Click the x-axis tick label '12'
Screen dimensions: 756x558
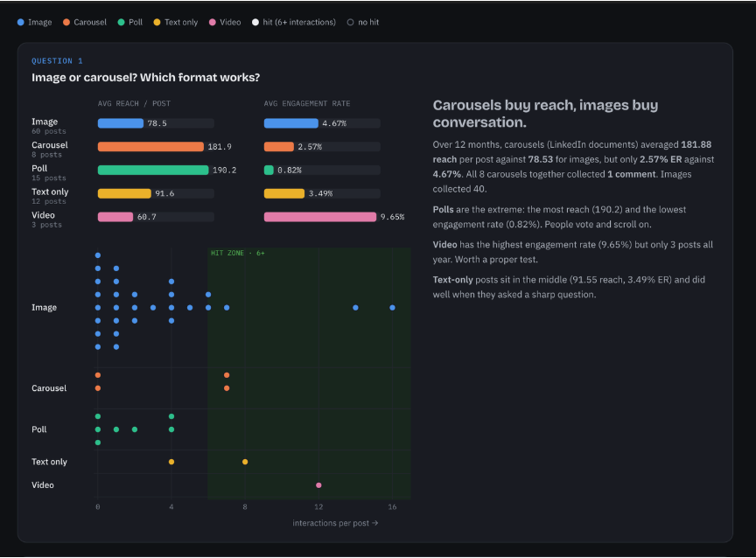[318, 507]
